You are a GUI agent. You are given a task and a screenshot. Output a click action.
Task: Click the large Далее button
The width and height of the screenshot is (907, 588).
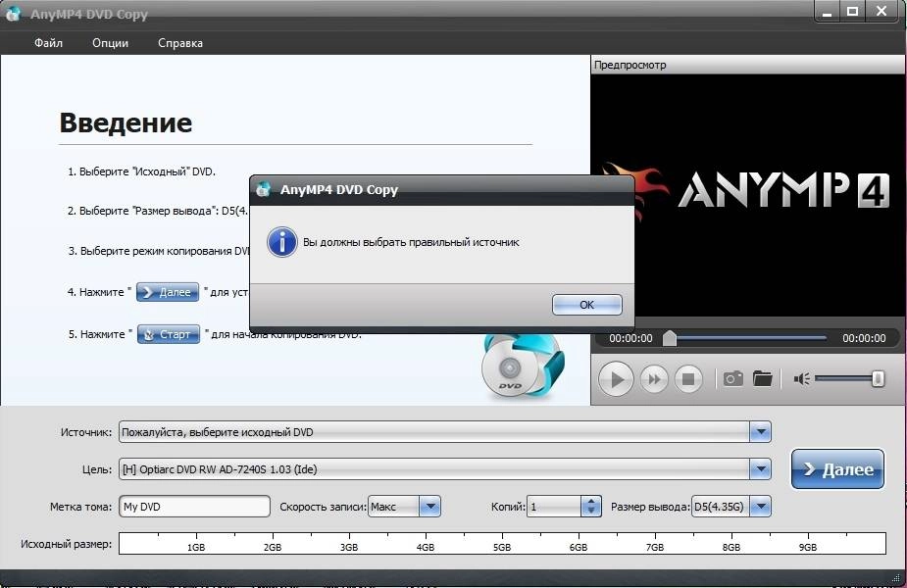point(837,468)
